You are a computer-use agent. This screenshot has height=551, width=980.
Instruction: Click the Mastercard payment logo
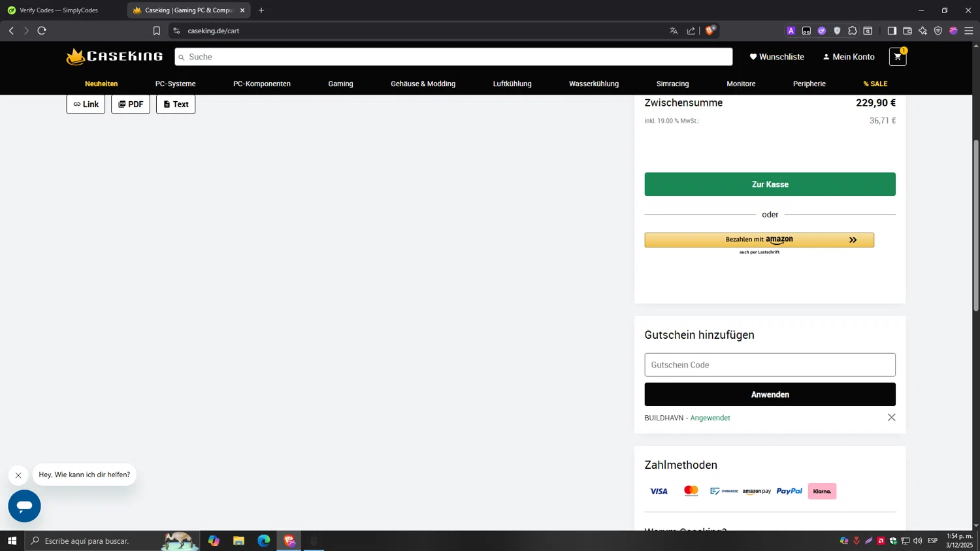(x=691, y=491)
